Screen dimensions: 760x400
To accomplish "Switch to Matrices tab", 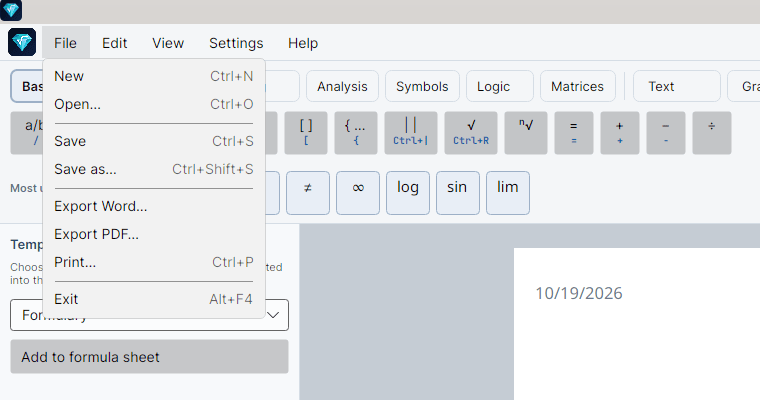I will click(x=578, y=86).
